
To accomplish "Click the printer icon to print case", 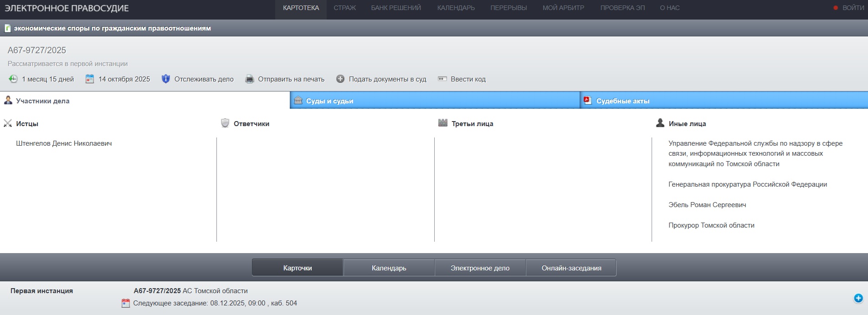I will (x=250, y=79).
